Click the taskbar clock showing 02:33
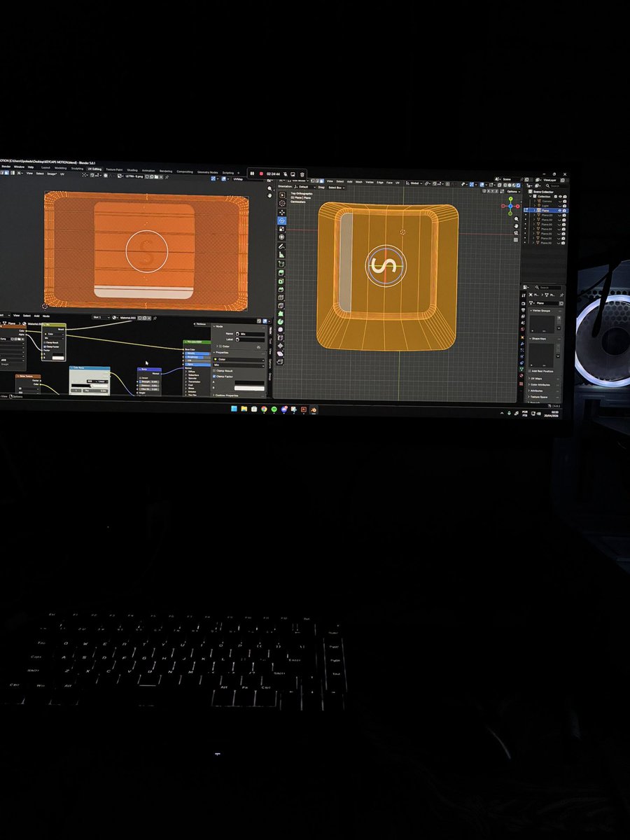This screenshot has width=630, height=840. click(x=555, y=412)
